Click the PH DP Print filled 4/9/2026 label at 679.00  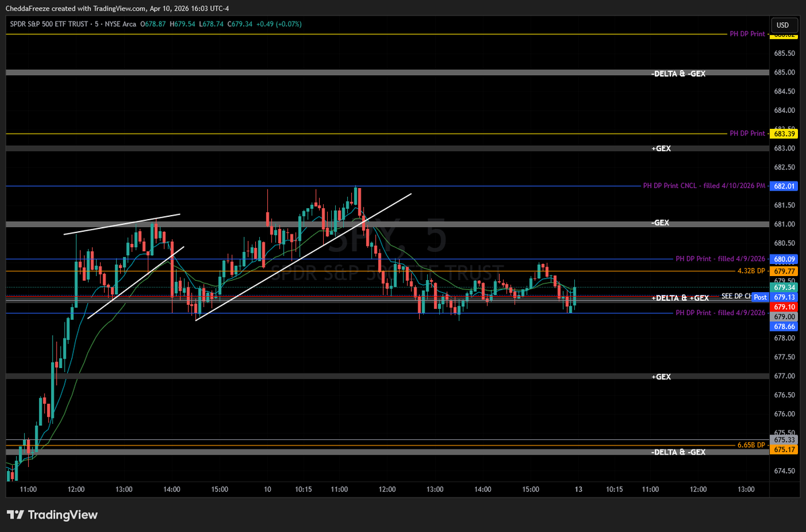click(x=721, y=313)
